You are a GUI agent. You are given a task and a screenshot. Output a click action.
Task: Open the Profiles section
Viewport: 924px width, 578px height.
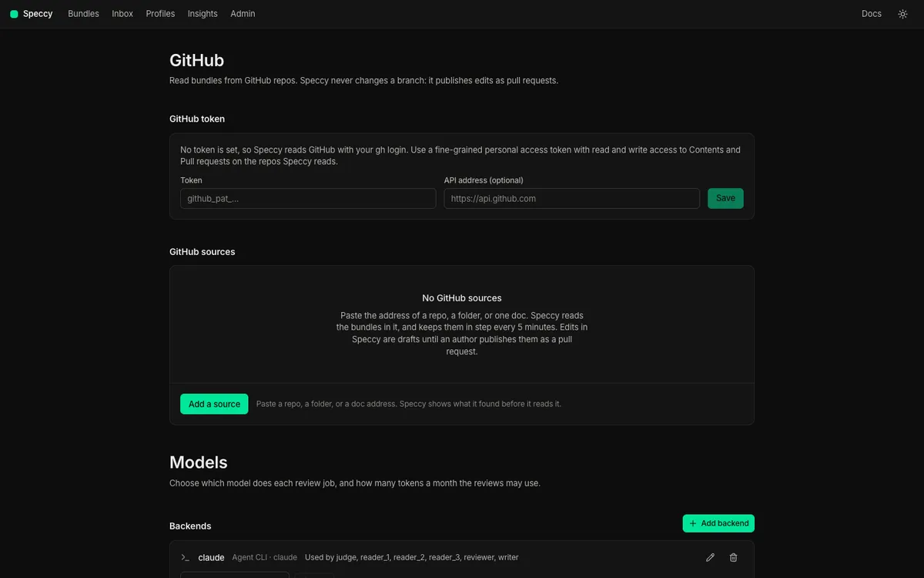pyautogui.click(x=160, y=14)
